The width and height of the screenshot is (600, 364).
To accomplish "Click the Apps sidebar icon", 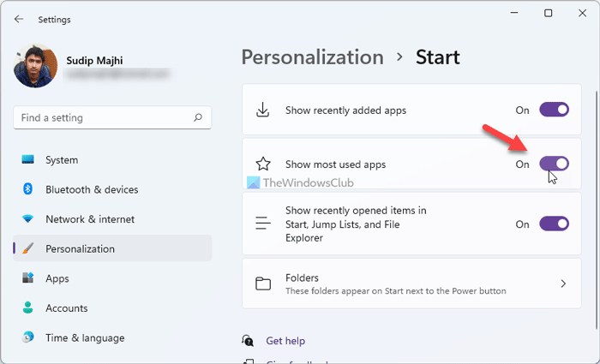I will coord(27,278).
